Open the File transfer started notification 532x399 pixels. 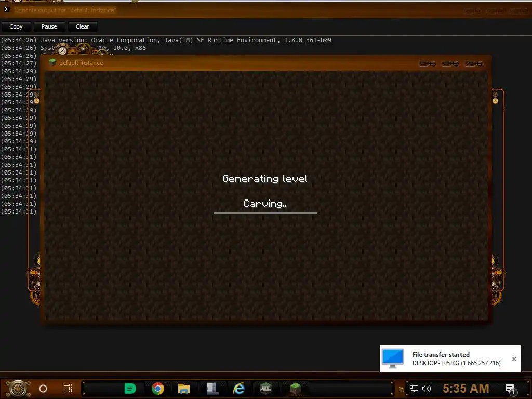(x=450, y=358)
